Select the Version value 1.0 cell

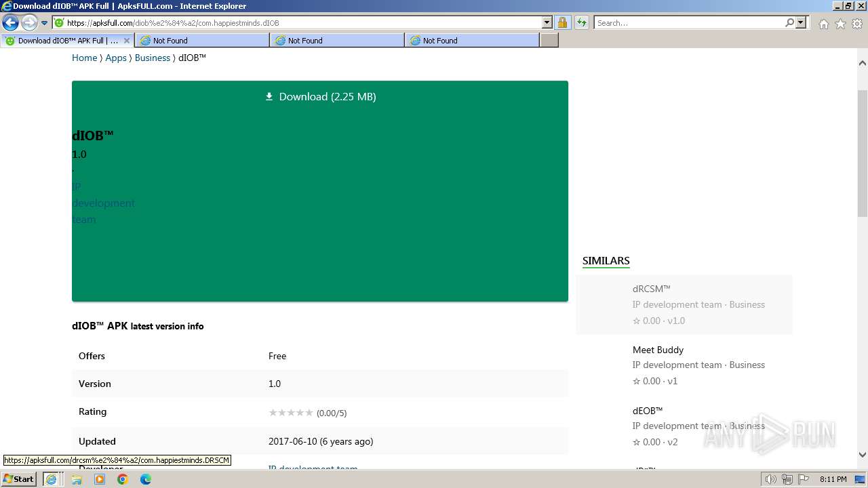tap(275, 384)
